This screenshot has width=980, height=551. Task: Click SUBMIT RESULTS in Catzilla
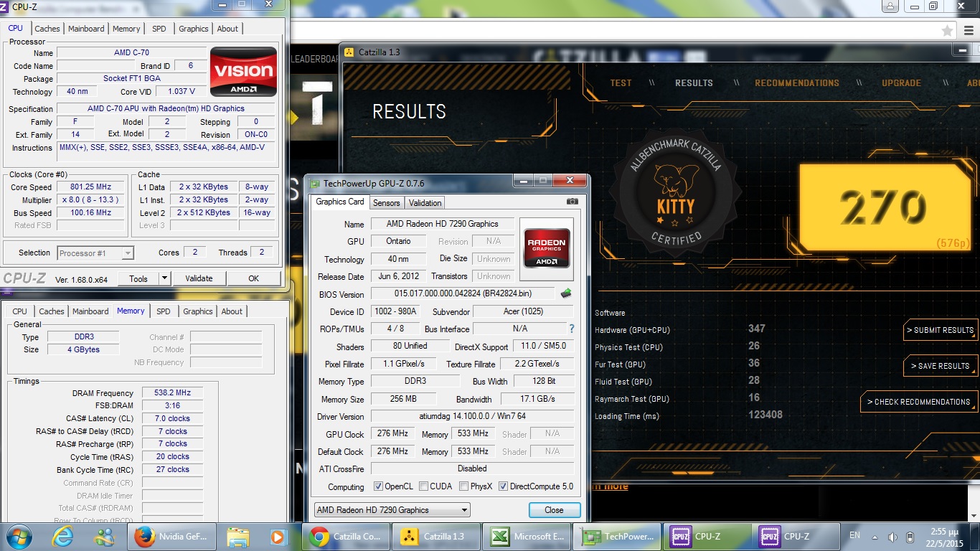[x=940, y=330]
